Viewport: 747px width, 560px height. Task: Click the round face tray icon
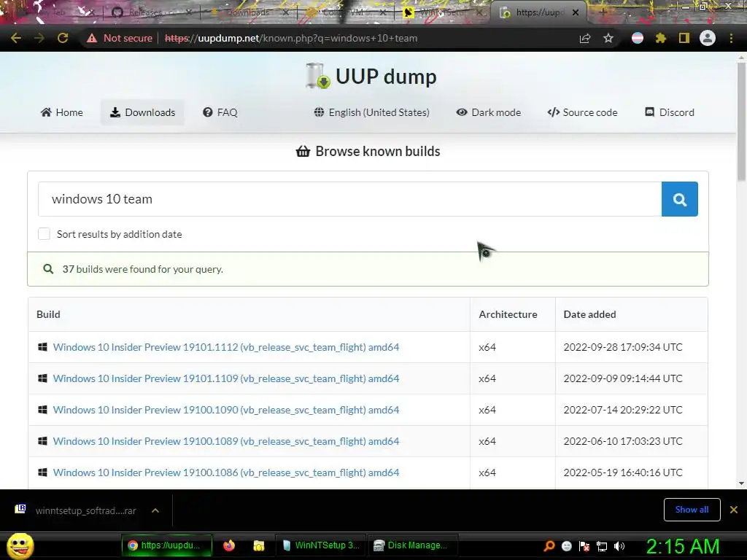click(566, 546)
